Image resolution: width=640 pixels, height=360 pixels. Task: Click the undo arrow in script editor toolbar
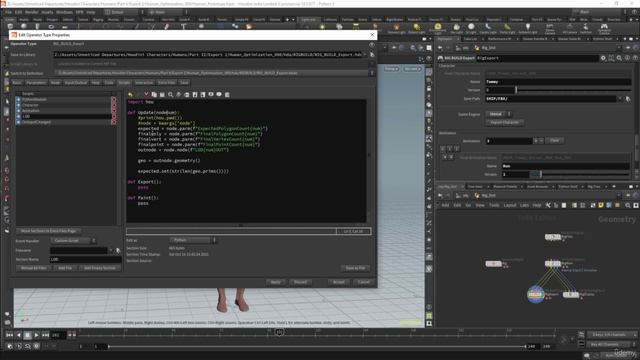pos(130,95)
